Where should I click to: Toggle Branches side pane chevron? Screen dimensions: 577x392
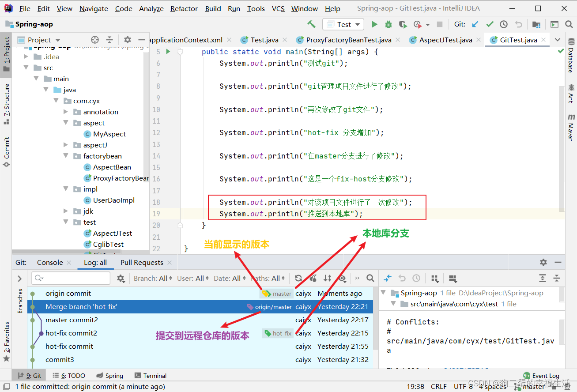click(x=20, y=278)
